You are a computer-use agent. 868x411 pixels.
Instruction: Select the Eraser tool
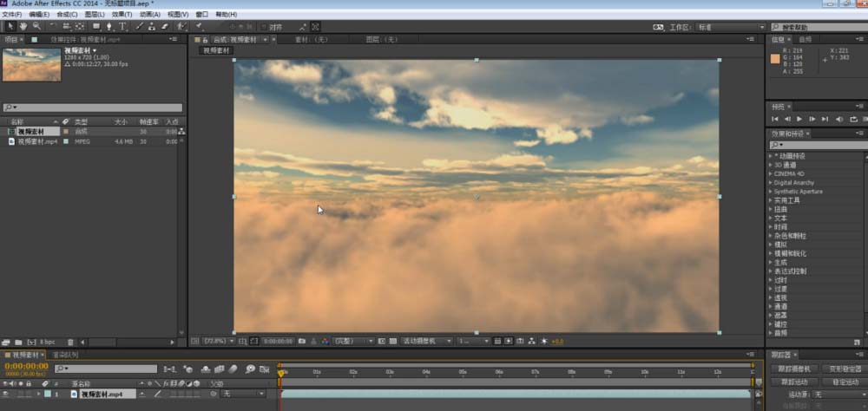tap(164, 27)
